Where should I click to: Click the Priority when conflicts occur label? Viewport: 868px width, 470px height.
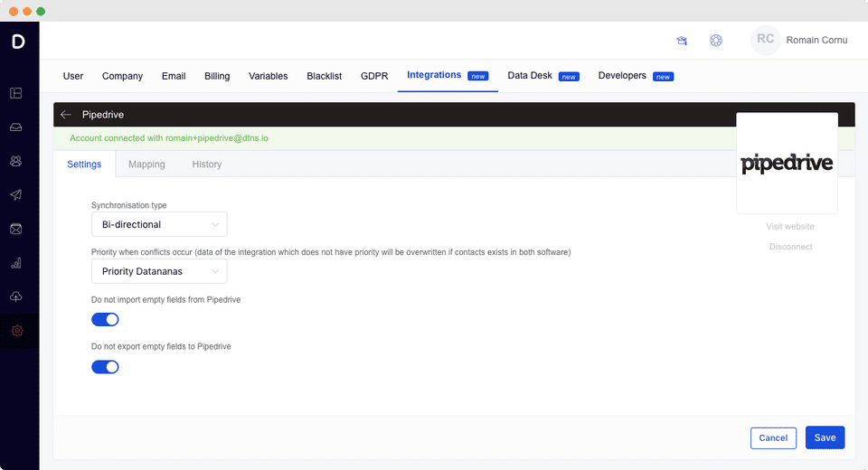click(x=331, y=252)
